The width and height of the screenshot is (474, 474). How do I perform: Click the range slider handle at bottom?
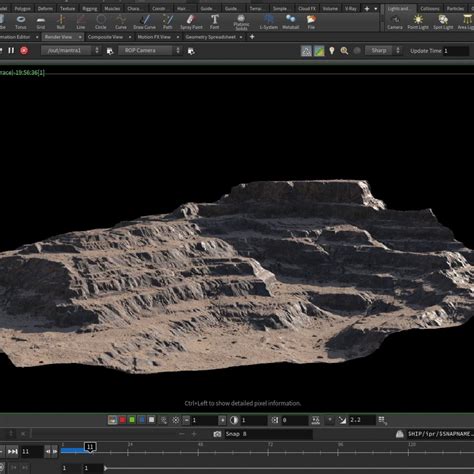click(x=106, y=468)
